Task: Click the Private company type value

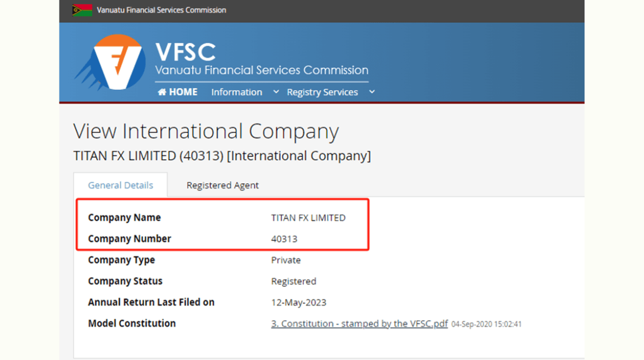Action: (286, 260)
